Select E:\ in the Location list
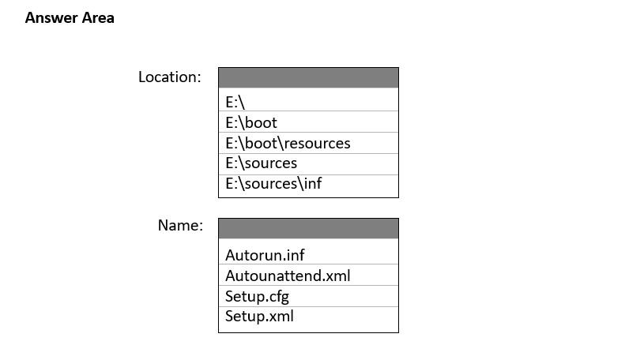 point(308,101)
